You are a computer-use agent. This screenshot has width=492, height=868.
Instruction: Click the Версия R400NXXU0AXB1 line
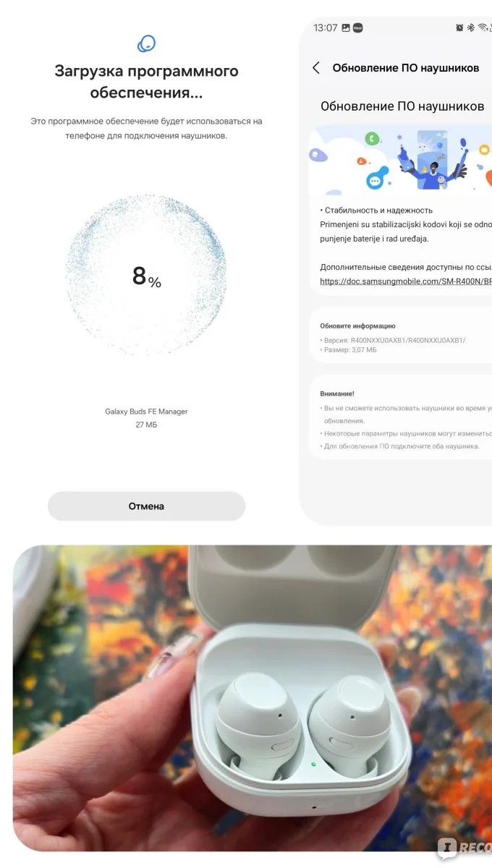pos(393,340)
